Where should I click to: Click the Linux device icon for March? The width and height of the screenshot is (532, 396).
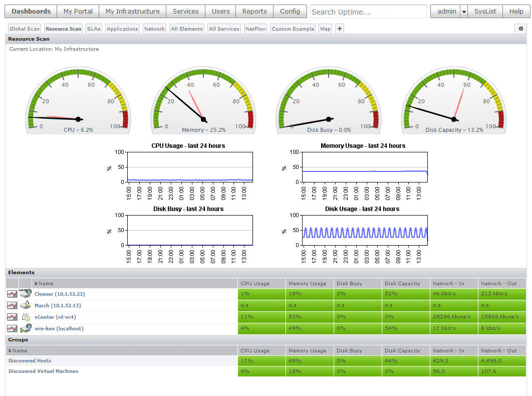(26, 305)
